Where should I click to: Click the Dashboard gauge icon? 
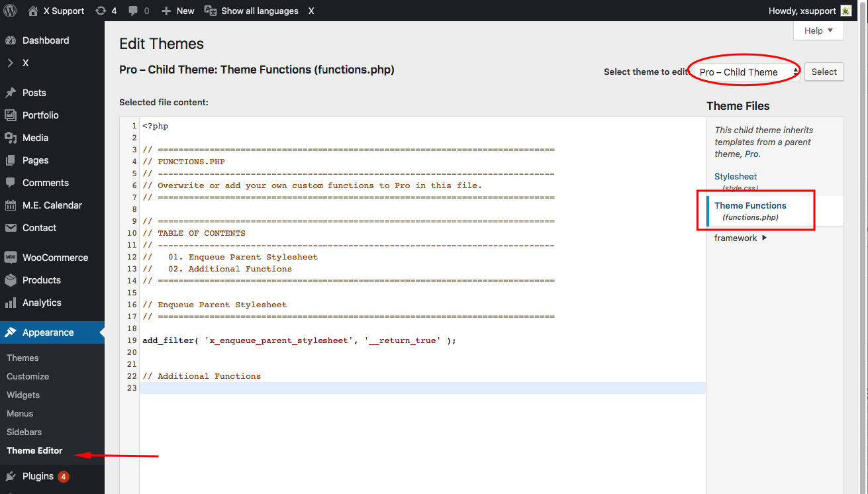click(x=11, y=40)
